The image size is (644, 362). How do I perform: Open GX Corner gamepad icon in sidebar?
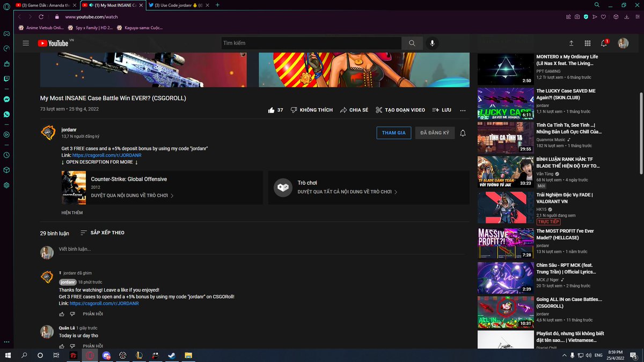click(6, 33)
